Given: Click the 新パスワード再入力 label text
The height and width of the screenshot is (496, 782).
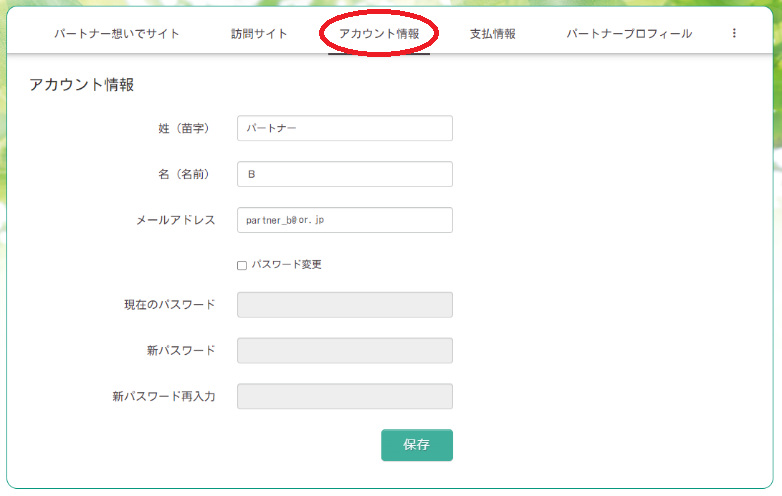Looking at the screenshot, I should point(164,397).
